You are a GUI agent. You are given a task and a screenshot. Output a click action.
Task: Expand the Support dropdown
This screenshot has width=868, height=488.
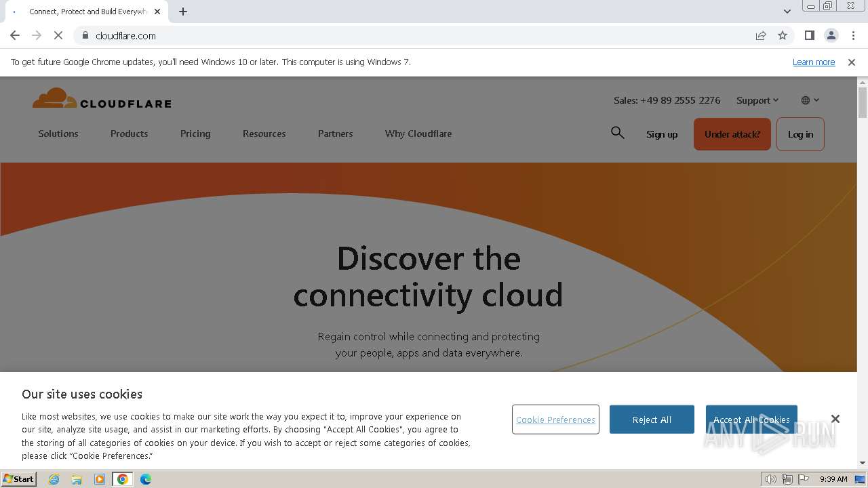[x=757, y=100]
